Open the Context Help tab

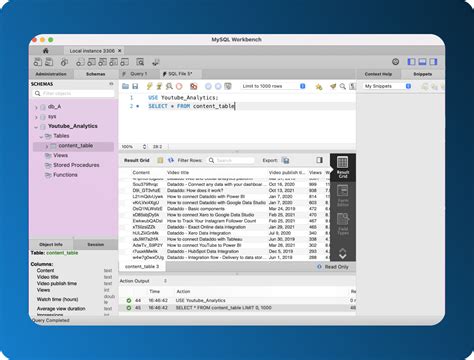click(x=378, y=74)
